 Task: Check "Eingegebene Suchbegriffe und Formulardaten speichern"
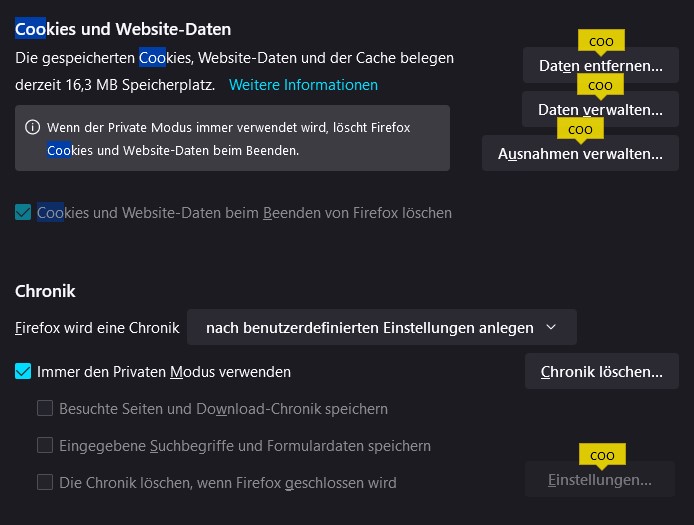(x=45, y=445)
